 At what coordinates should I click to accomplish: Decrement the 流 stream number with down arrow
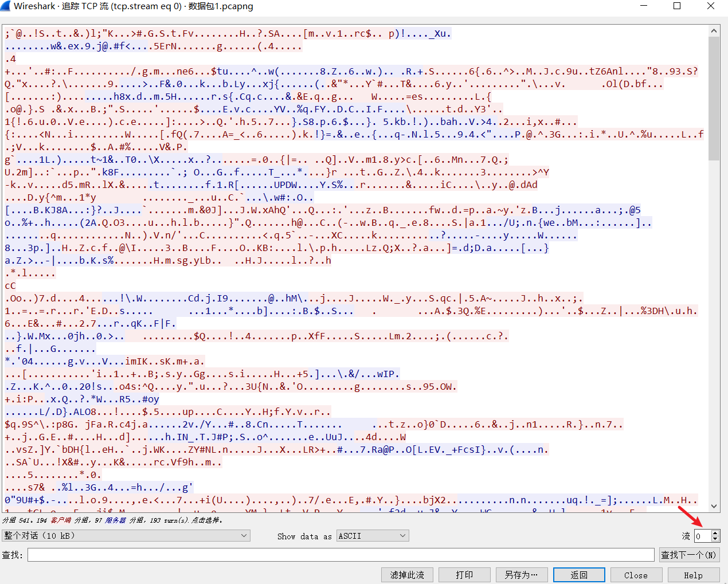coord(715,539)
